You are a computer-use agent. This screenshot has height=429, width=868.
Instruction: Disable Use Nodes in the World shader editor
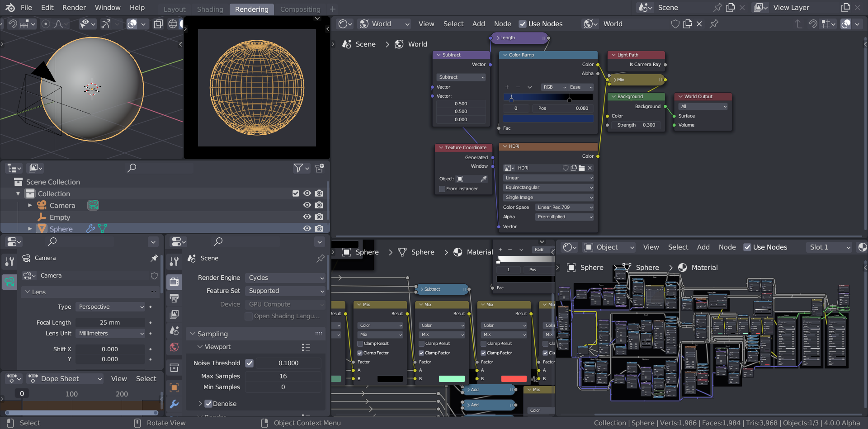click(x=523, y=24)
